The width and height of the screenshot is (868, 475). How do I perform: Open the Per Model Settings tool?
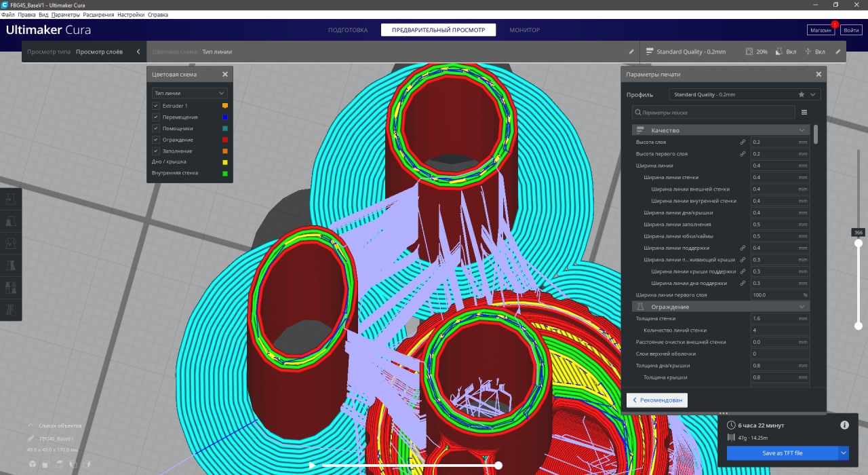[x=12, y=288]
